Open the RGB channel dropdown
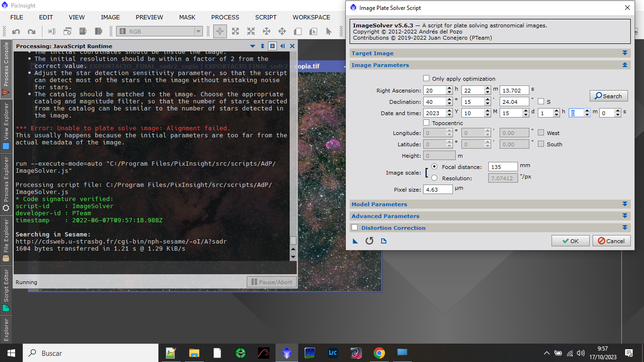644x362 pixels. (x=159, y=32)
